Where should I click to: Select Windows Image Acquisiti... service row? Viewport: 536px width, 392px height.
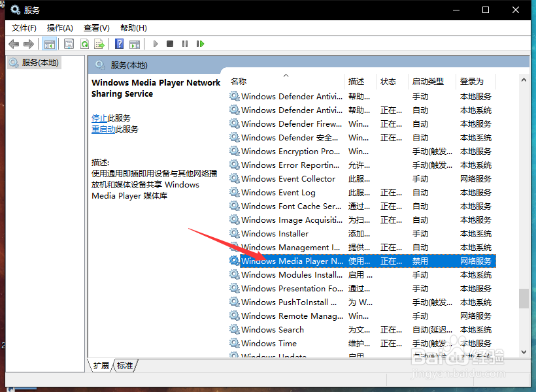(361, 220)
